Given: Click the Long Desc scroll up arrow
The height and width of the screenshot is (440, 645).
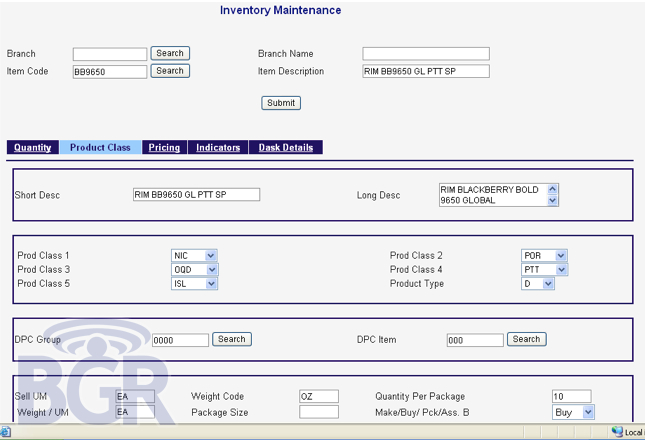Looking at the screenshot, I should coord(553,188).
